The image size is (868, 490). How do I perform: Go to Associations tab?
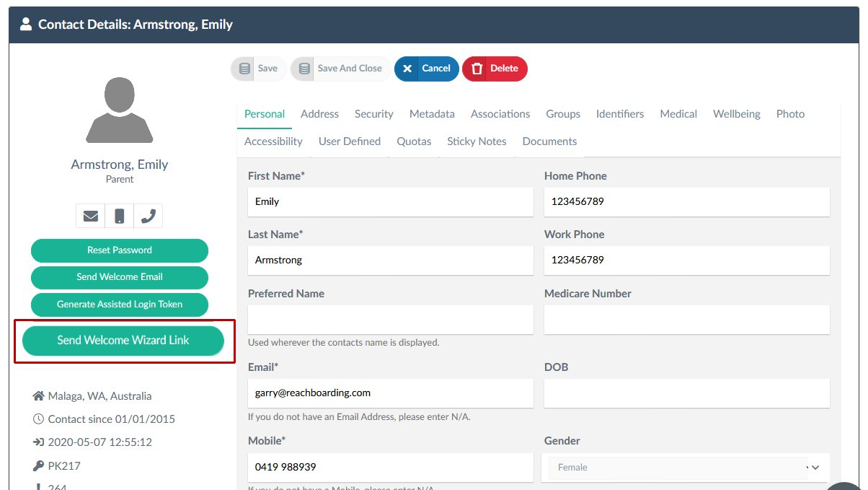[500, 114]
